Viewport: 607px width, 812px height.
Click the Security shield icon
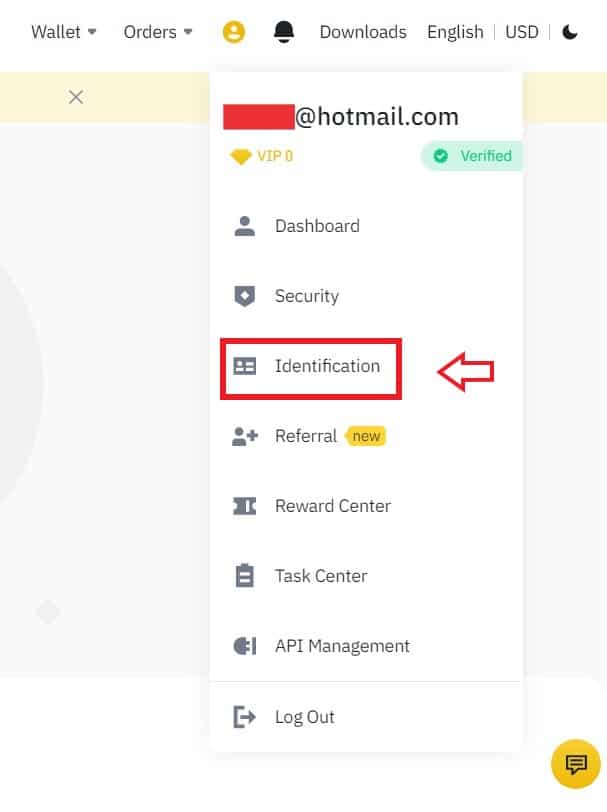(244, 296)
